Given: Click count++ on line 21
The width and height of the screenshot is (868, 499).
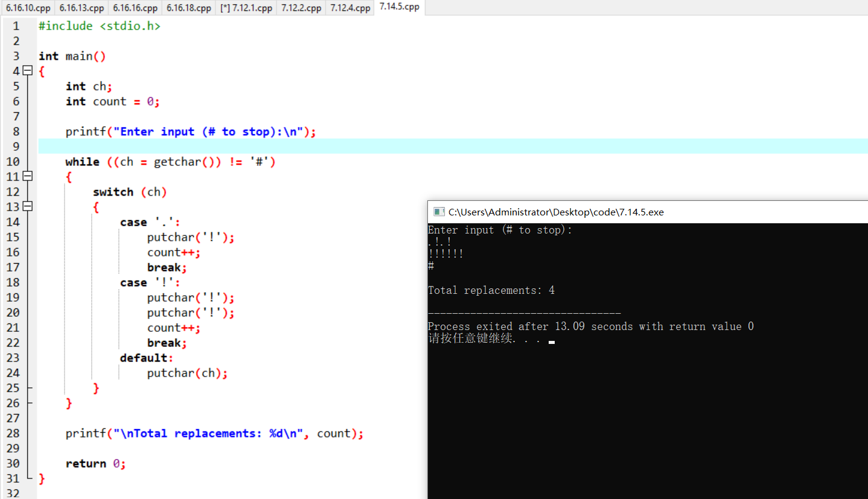Looking at the screenshot, I should pos(174,328).
